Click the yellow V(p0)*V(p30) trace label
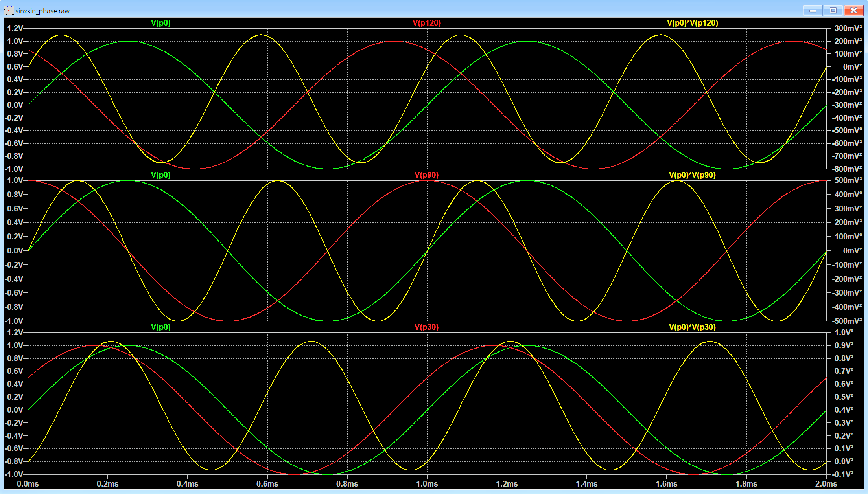 (692, 327)
